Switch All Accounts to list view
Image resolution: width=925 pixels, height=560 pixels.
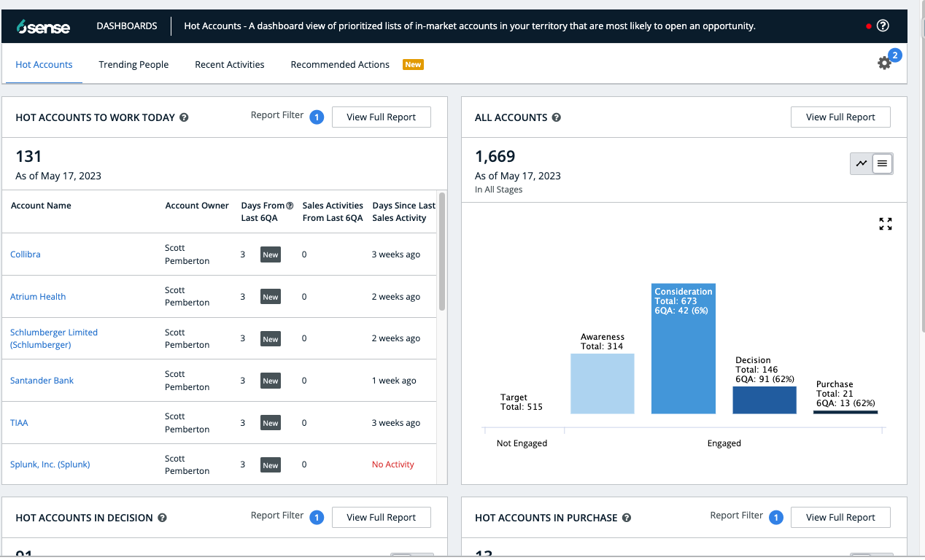882,164
